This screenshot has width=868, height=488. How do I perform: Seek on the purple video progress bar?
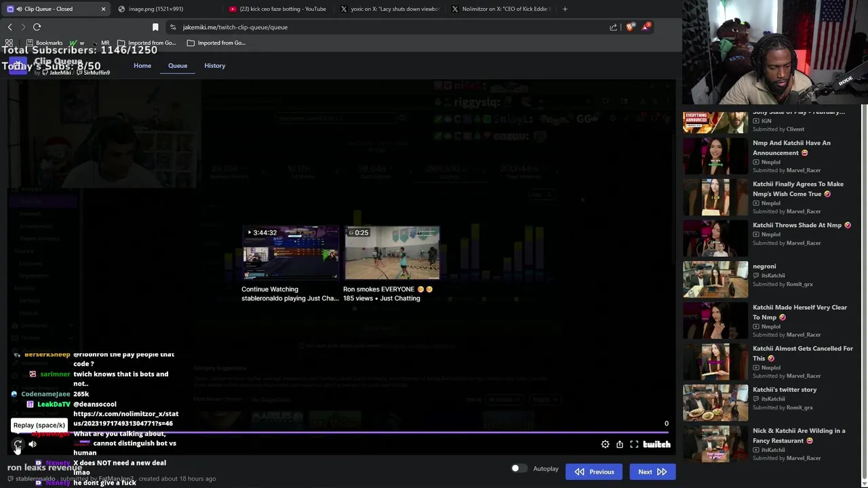[340, 432]
